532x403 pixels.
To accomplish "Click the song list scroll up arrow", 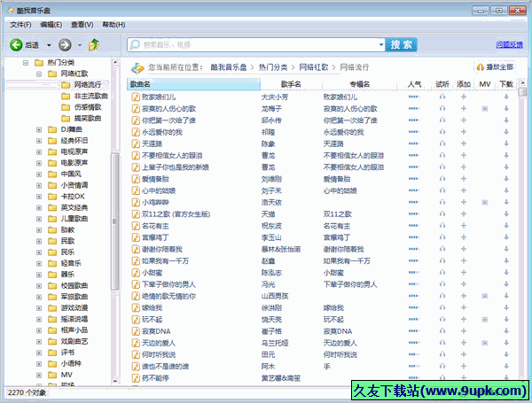I will (522, 82).
